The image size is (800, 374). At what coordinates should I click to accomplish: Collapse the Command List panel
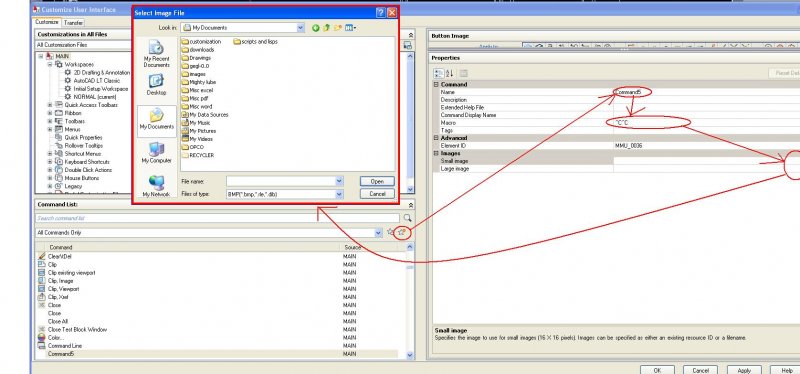pos(411,205)
